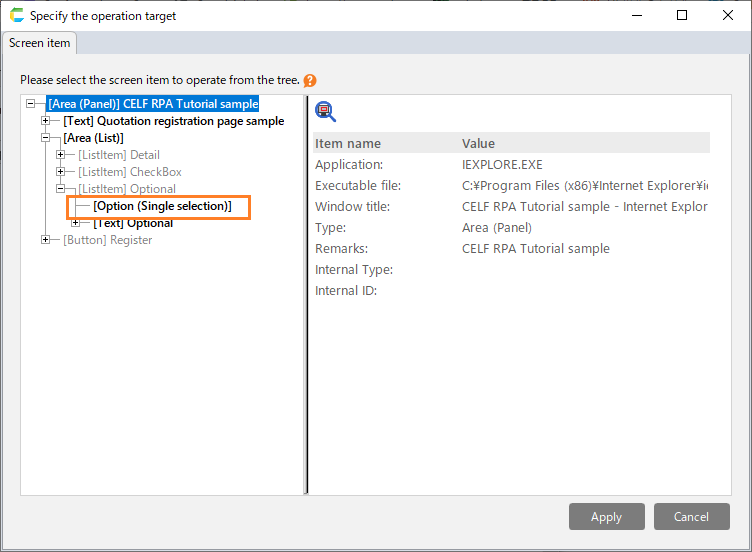The image size is (752, 552).
Task: Expand the ListItem CheckBox node
Action: click(x=61, y=172)
